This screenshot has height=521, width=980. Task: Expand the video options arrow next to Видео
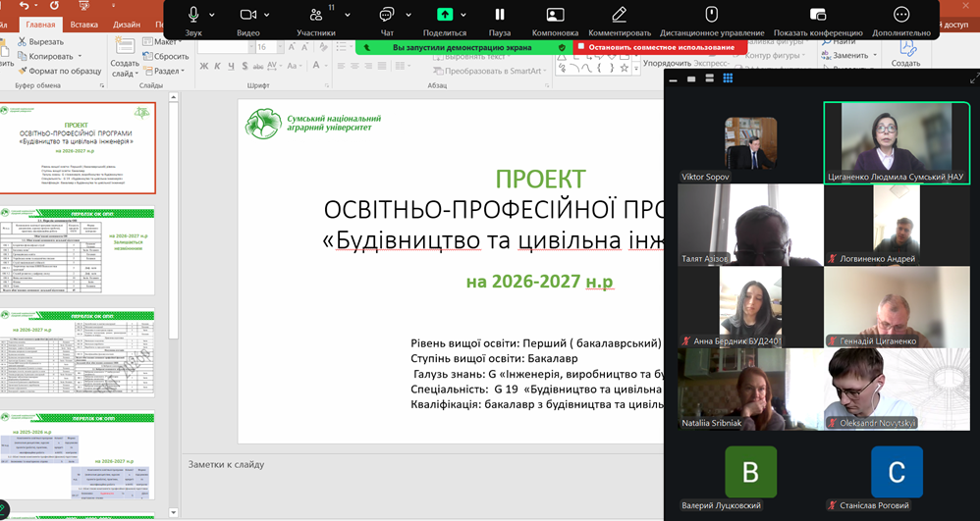coord(268,15)
